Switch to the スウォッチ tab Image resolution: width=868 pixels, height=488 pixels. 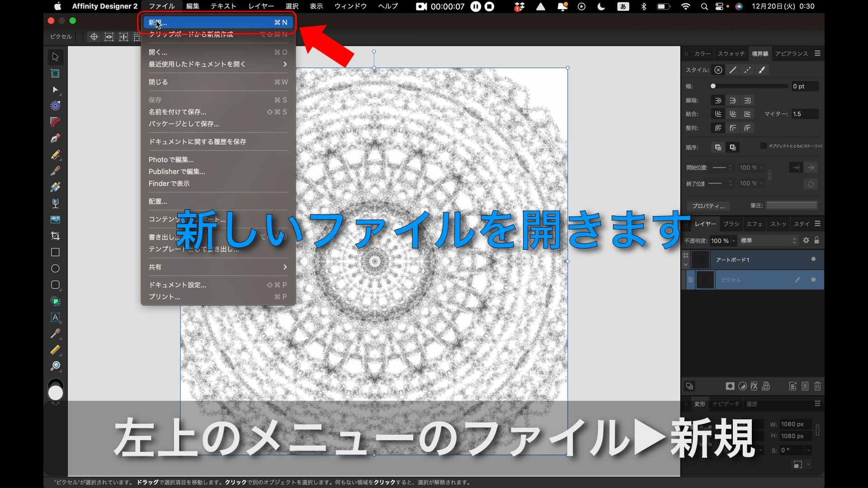[731, 53]
